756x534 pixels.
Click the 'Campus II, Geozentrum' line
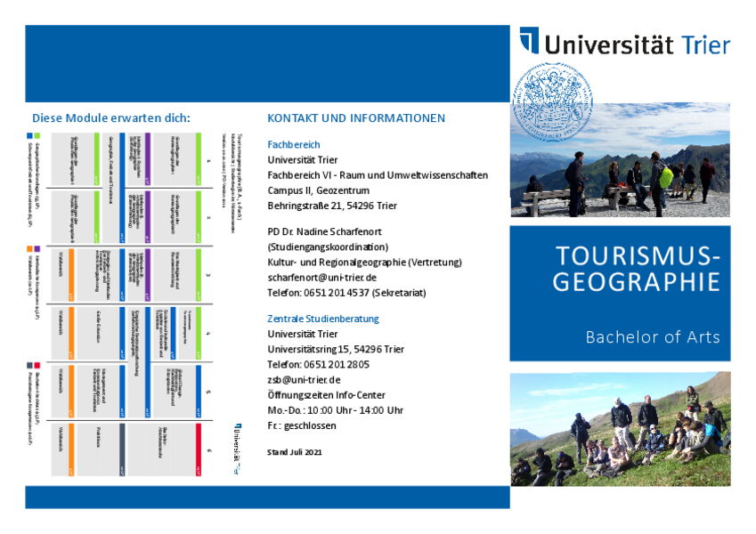pyautogui.click(x=319, y=190)
